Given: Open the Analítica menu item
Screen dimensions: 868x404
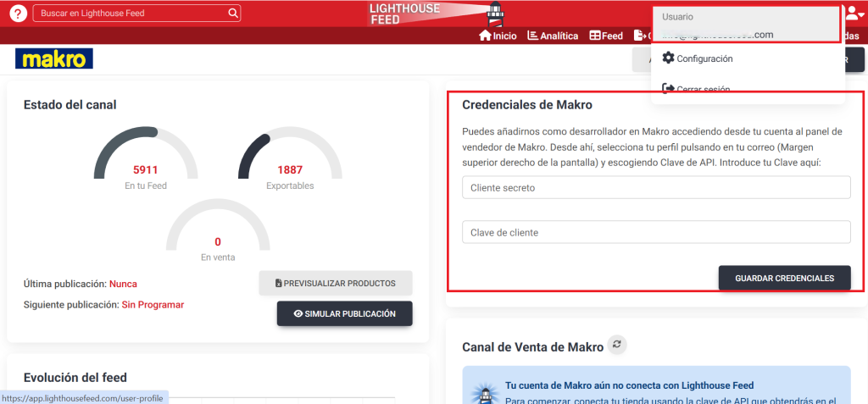Looking at the screenshot, I should pyautogui.click(x=553, y=36).
